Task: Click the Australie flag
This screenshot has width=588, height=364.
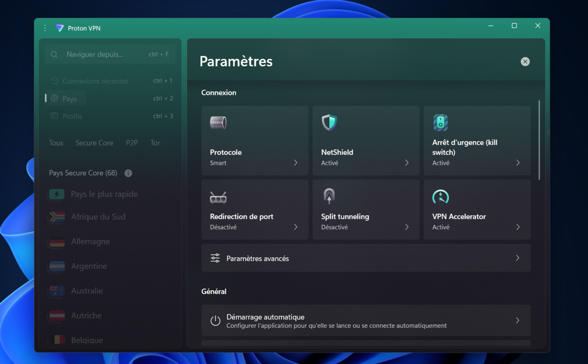Action: [x=57, y=291]
